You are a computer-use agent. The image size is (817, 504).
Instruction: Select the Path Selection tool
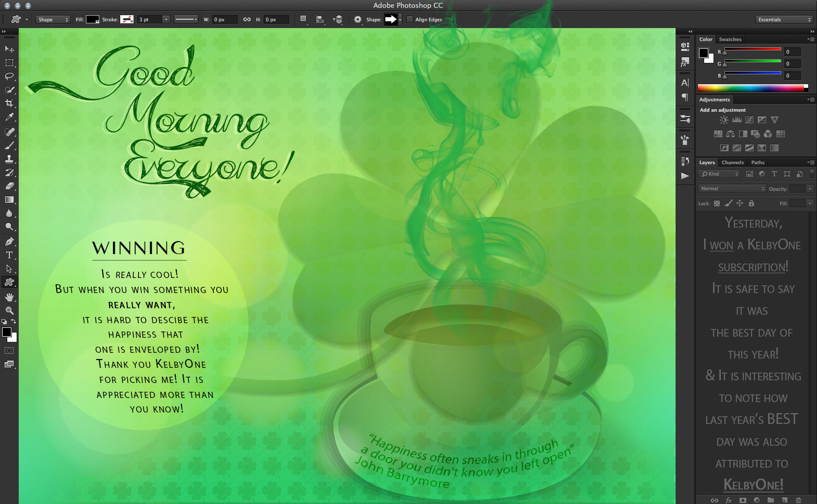[x=9, y=269]
